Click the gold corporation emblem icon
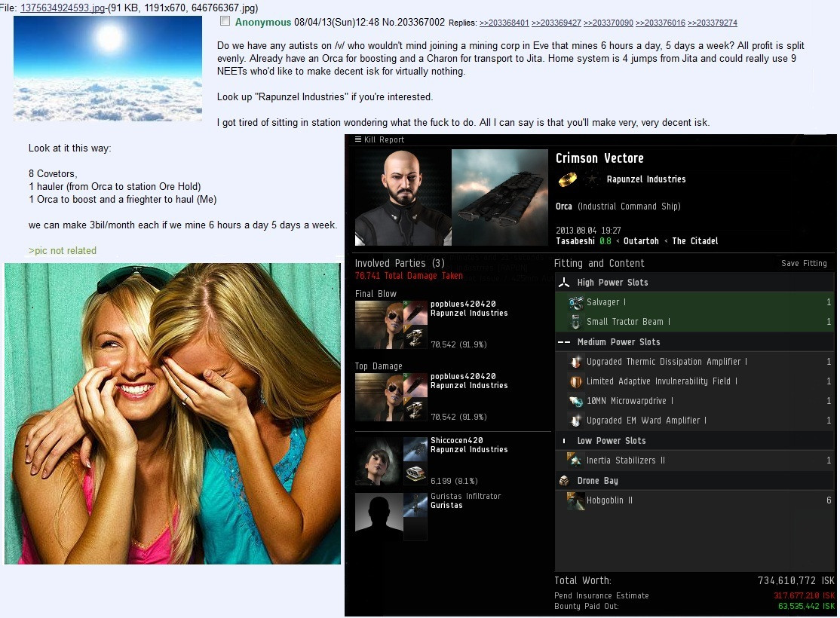The image size is (840, 618). point(567,180)
